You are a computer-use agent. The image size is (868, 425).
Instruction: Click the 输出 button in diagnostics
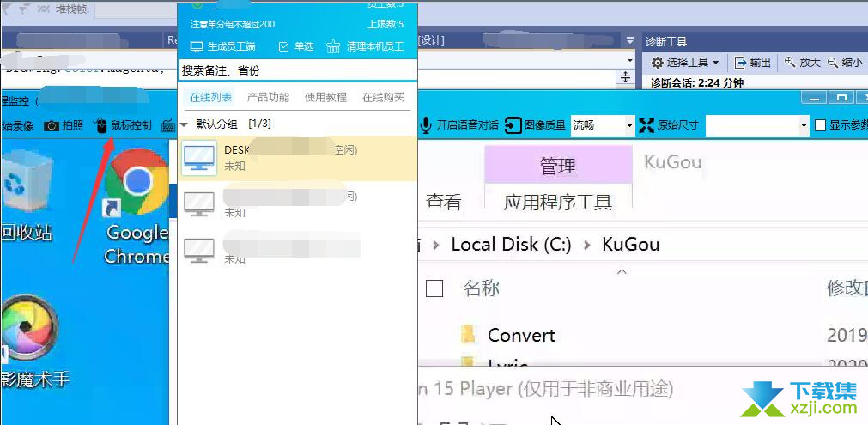(x=753, y=63)
